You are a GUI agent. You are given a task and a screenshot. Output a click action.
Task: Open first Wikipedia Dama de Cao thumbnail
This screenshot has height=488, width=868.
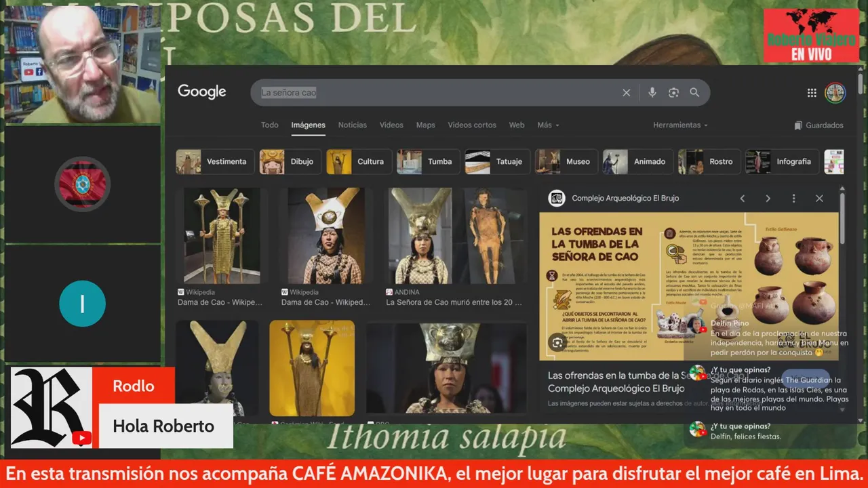click(x=222, y=236)
